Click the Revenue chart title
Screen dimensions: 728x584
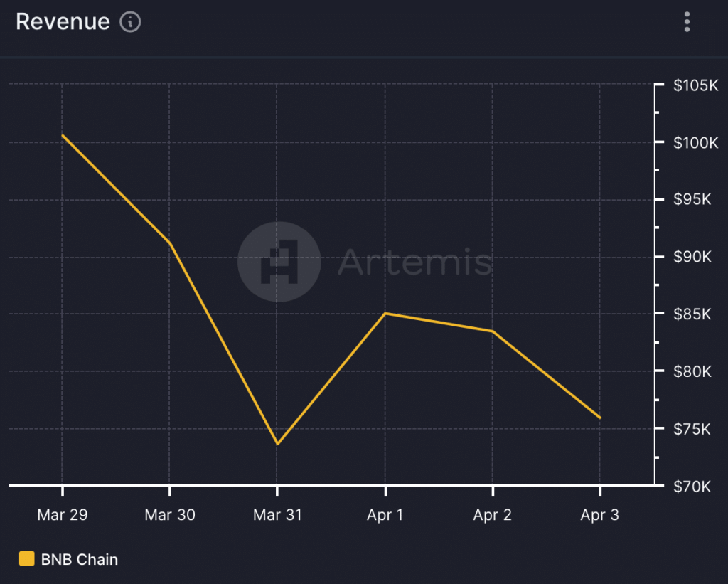pos(63,22)
